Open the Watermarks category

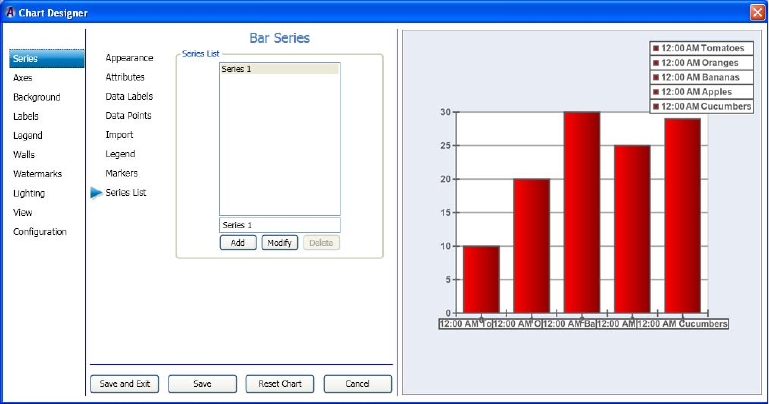(x=38, y=174)
